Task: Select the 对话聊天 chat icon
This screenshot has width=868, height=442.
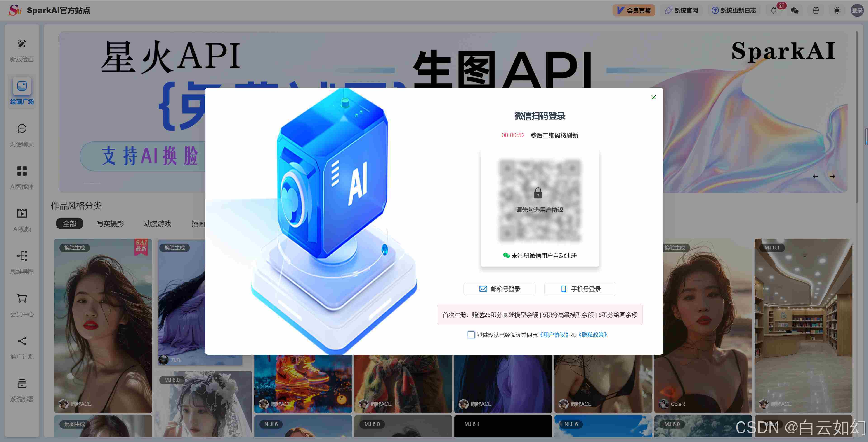Action: click(x=22, y=129)
